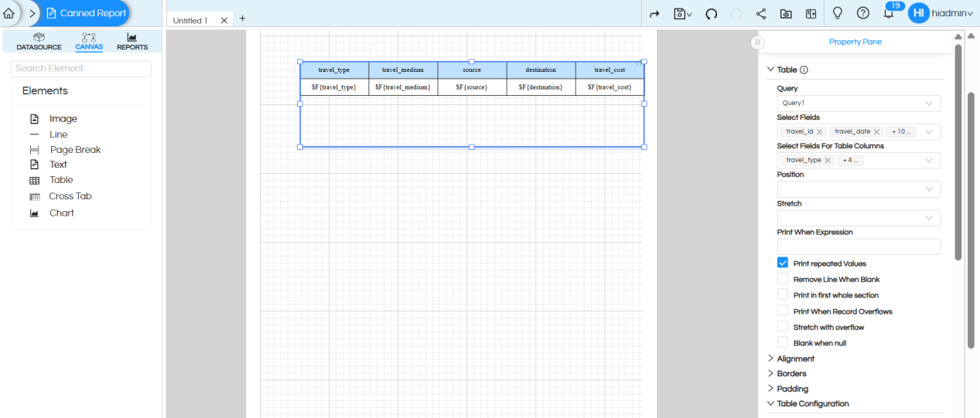Close the Untitled 1 tab
This screenshot has height=418, width=980.
pos(224,21)
